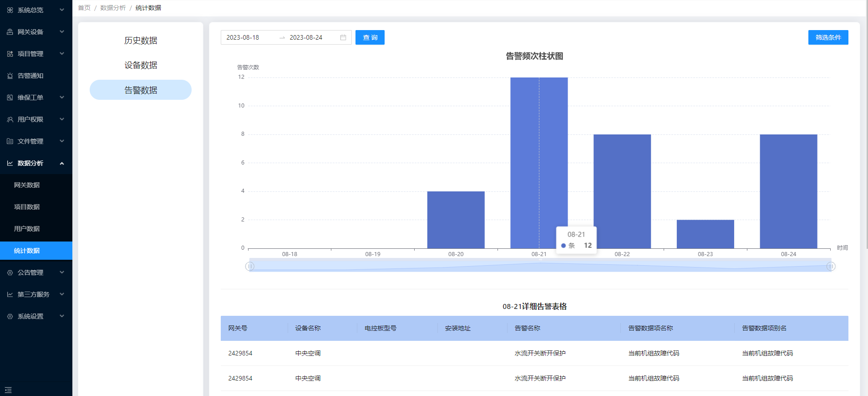The image size is (868, 396).
Task: Click the 08-21详细告警表格 heading
Action: (x=534, y=306)
